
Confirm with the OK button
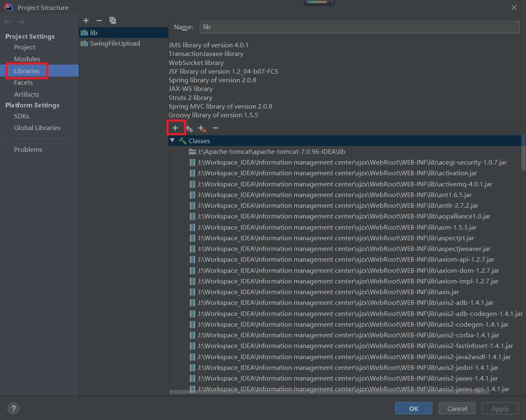414,408
